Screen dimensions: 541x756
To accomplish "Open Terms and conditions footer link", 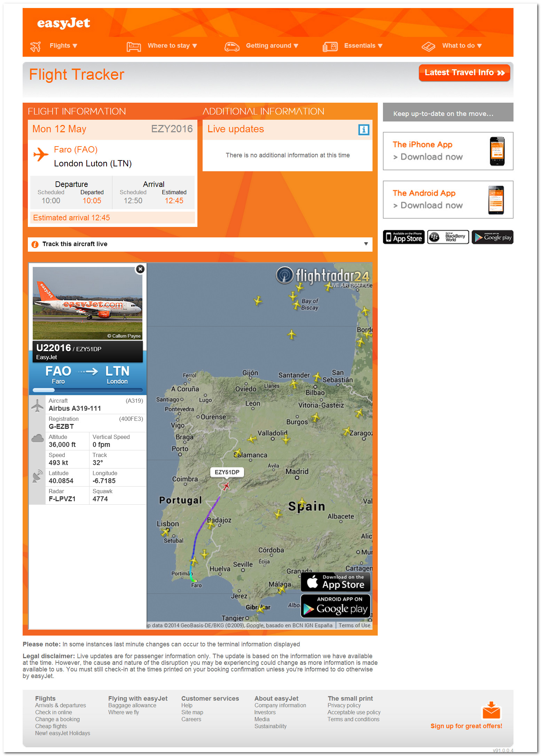I will pyautogui.click(x=353, y=719).
